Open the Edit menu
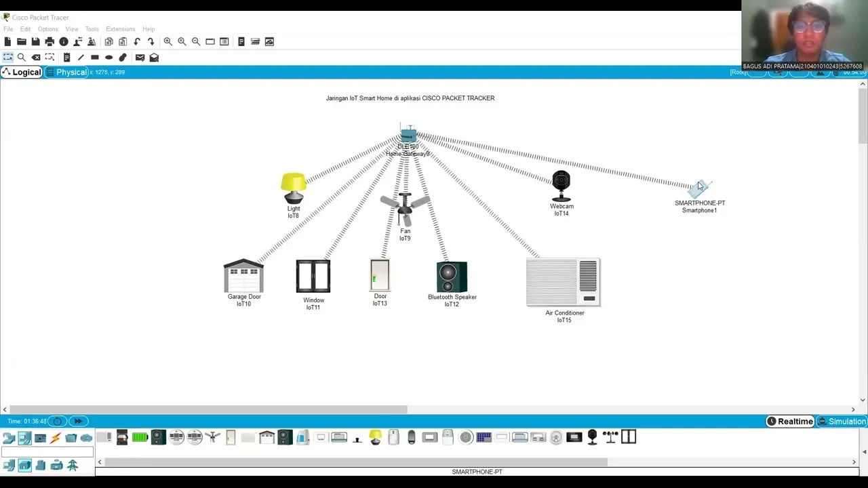868x488 pixels. tap(25, 29)
